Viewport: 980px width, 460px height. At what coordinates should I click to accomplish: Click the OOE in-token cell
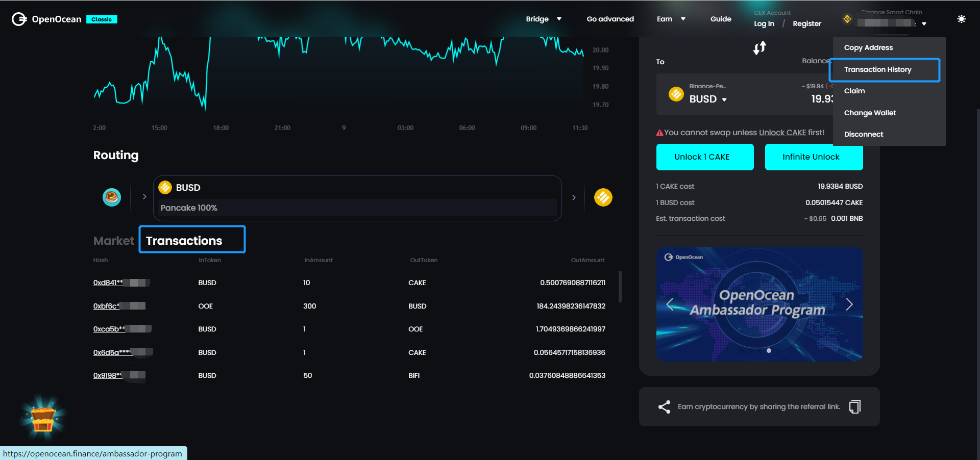[206, 306]
